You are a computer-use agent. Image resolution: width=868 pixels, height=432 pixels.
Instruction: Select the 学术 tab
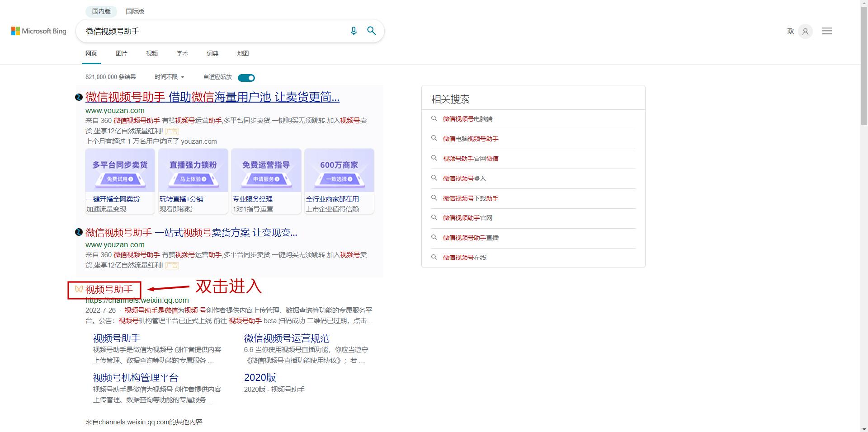[182, 53]
